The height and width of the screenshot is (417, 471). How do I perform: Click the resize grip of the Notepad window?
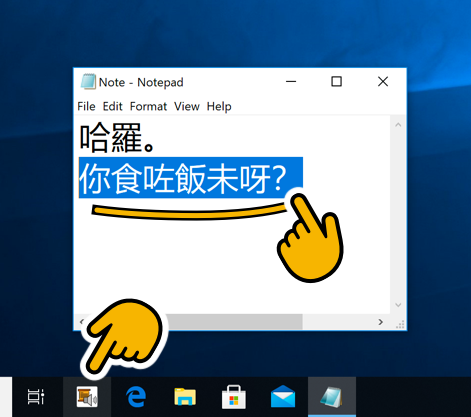pos(400,324)
